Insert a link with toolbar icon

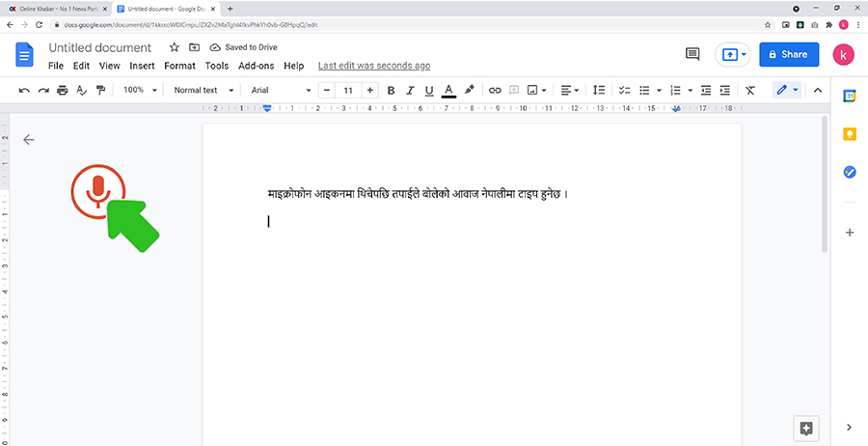coord(495,90)
